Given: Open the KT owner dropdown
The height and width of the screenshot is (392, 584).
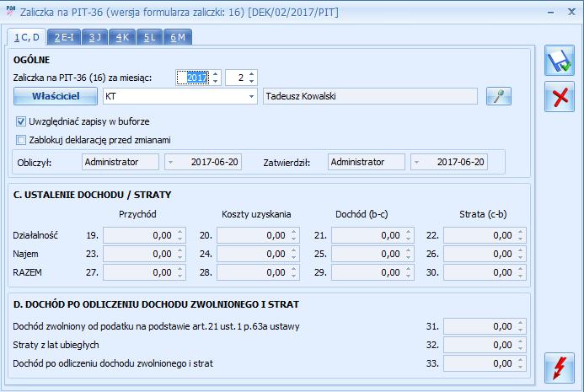Looking at the screenshot, I should click(251, 96).
